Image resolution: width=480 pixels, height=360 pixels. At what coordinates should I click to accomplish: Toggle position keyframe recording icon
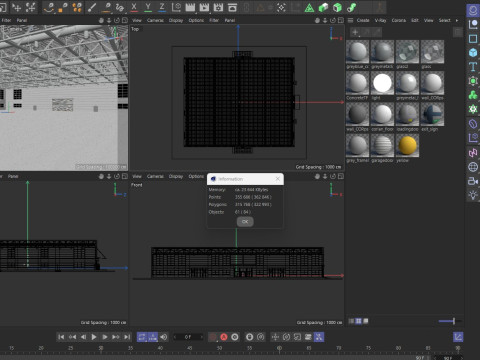coord(275,337)
